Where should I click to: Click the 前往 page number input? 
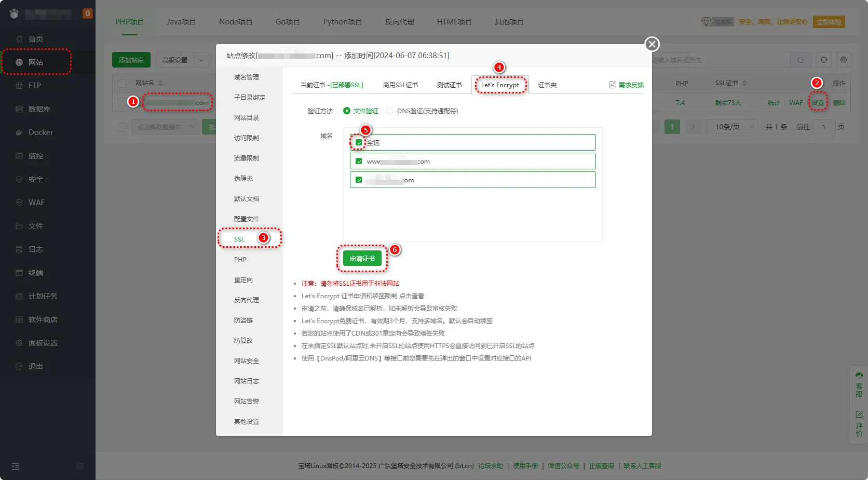823,127
